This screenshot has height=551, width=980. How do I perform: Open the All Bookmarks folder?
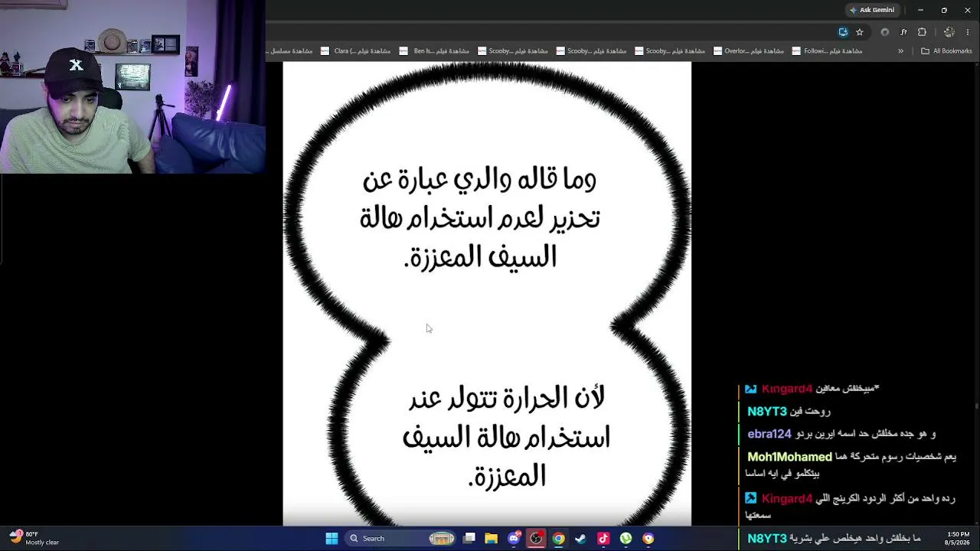946,51
